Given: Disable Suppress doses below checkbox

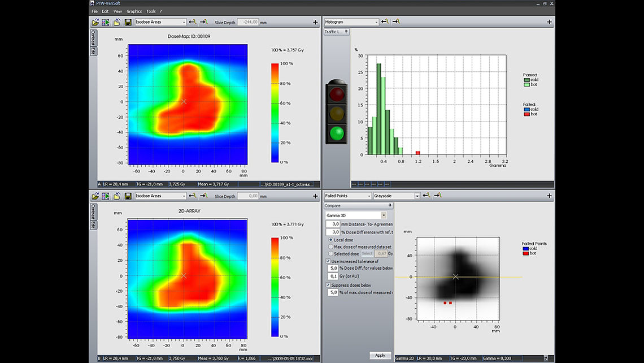Looking at the screenshot, I should point(329,285).
